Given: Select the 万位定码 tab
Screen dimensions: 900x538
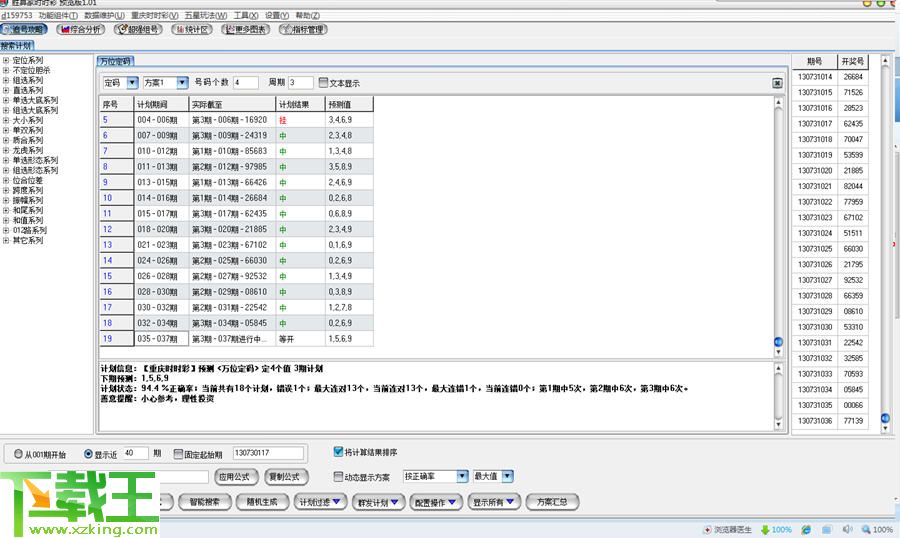Looking at the screenshot, I should (x=115, y=61).
